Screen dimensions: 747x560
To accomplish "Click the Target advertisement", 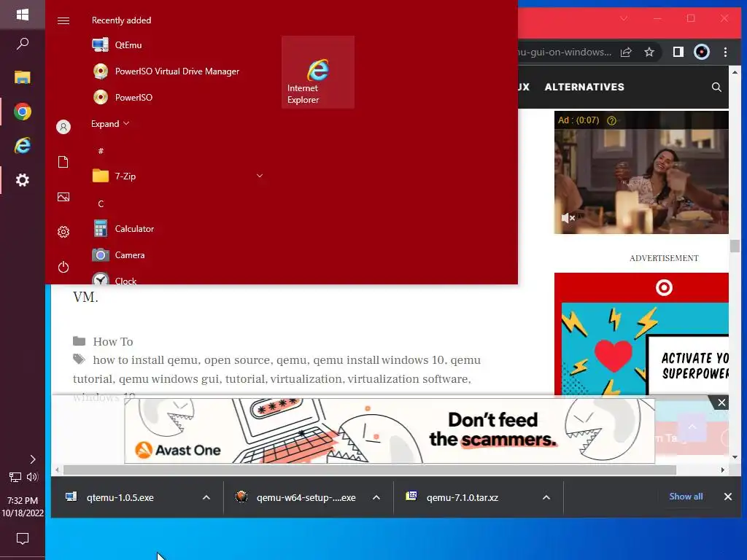I will coord(641,334).
